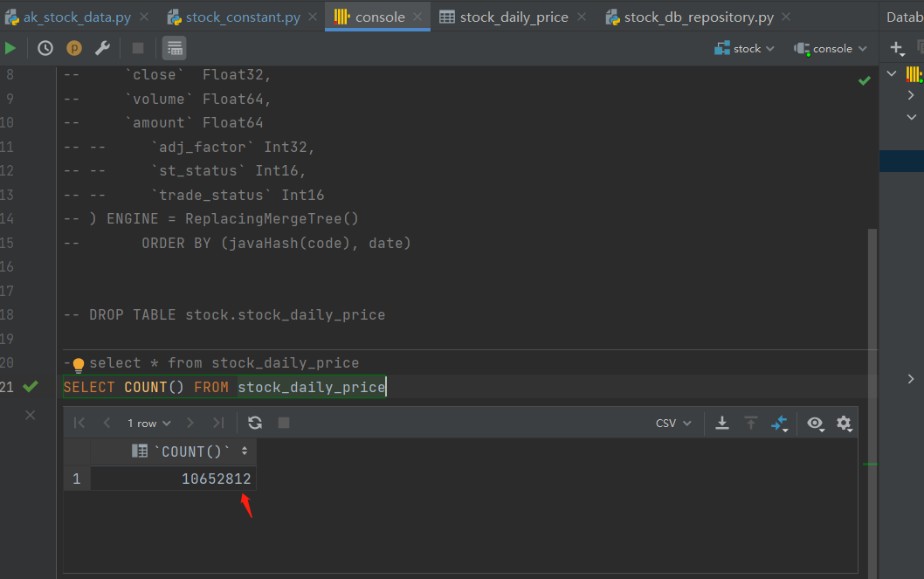Sort by the COUNT() column header

pyautogui.click(x=173, y=451)
